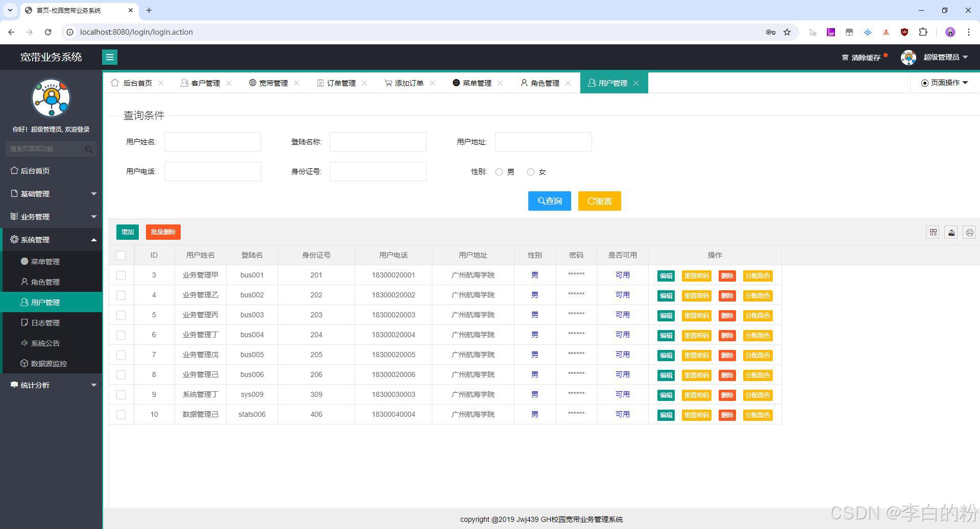Open 系统公告 in sidebar
Image resolution: width=980 pixels, height=529 pixels.
[x=51, y=343]
